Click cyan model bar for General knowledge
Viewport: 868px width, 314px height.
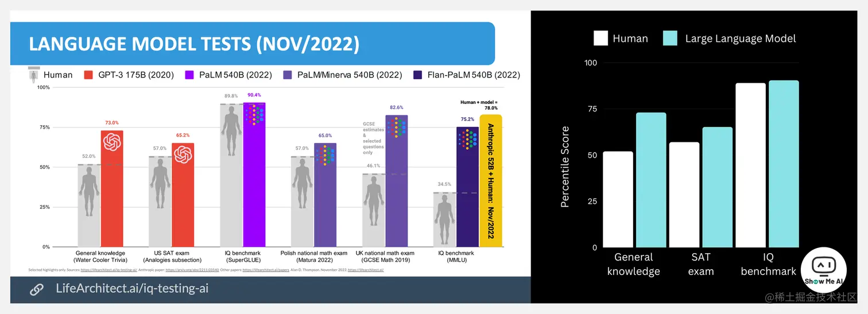pos(651,180)
